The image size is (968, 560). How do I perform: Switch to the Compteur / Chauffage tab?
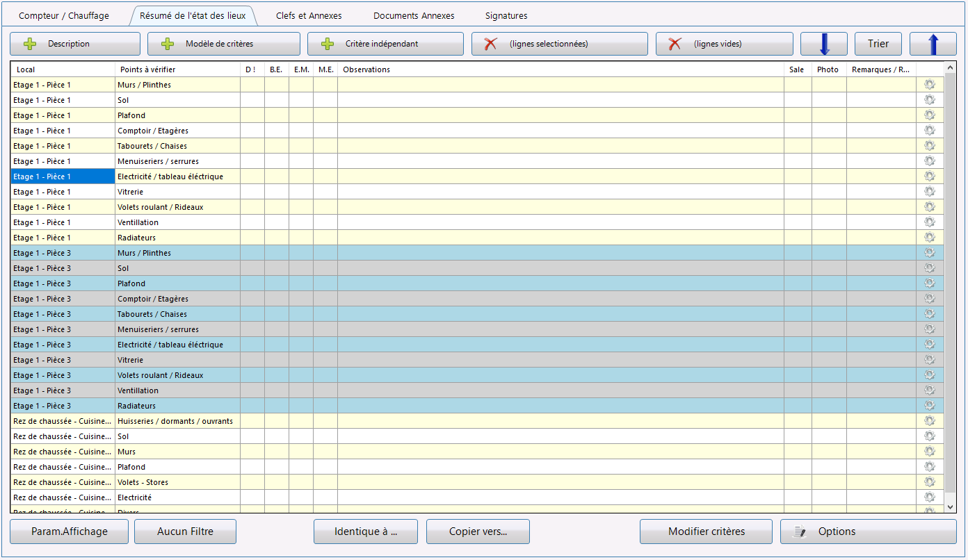[x=64, y=15]
